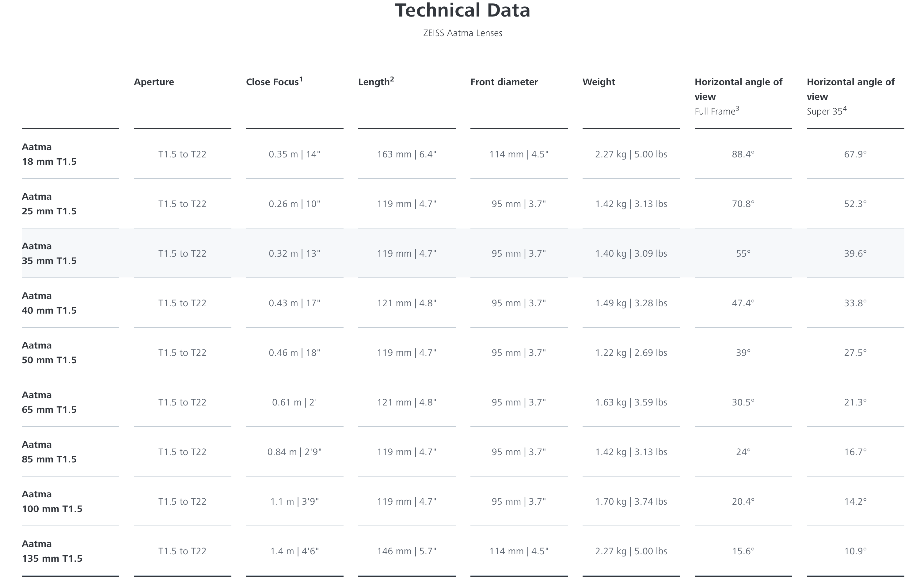Click the 0.26 m close focus value
Screen dimensions: 920x588
point(294,204)
